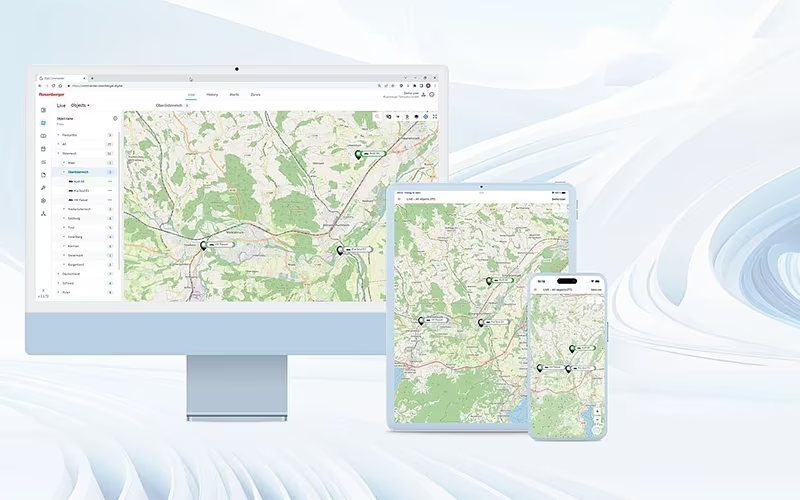Open the Audi A6 row's three-dot menu
This screenshot has height=500, width=800.
(110, 182)
